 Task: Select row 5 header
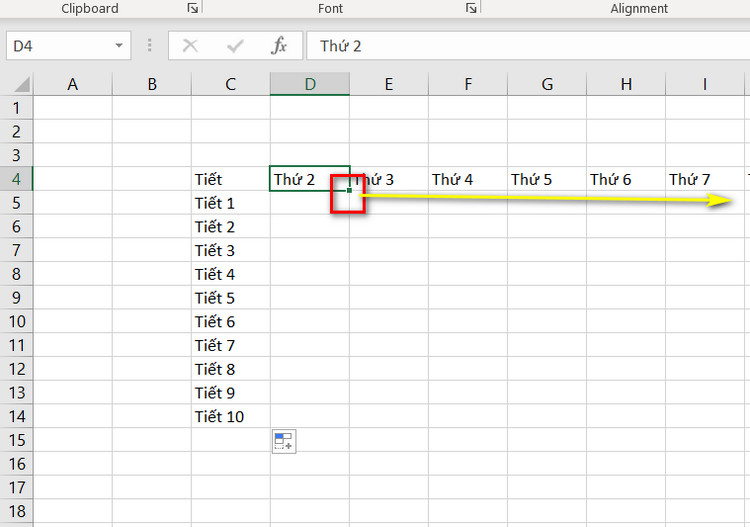click(x=16, y=203)
